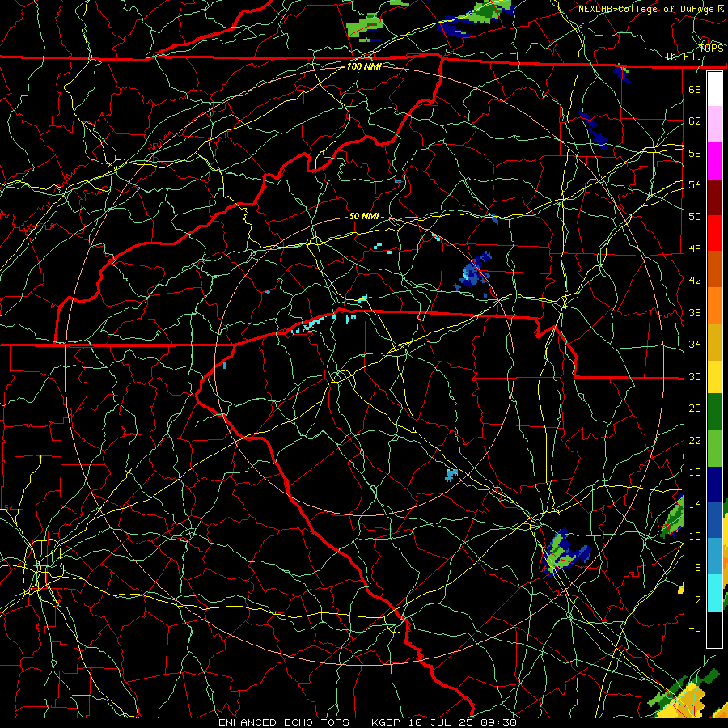Image resolution: width=728 pixels, height=728 pixels.
Task: Click legend value 34
Action: (695, 345)
